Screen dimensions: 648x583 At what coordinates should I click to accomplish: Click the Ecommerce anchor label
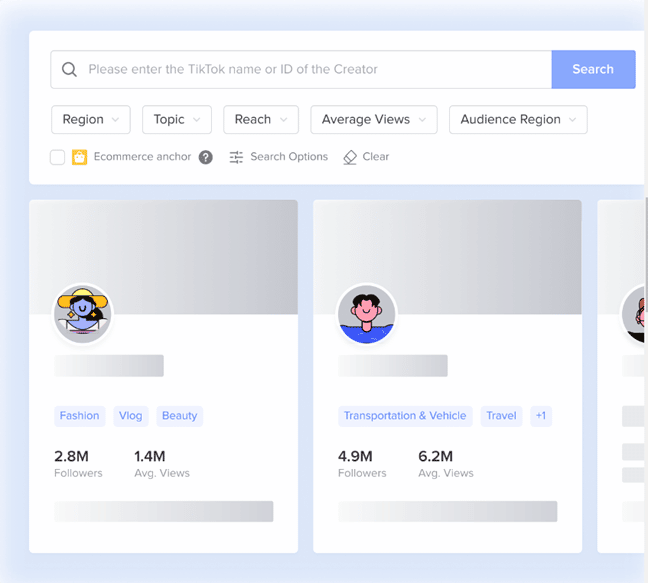[x=142, y=157]
